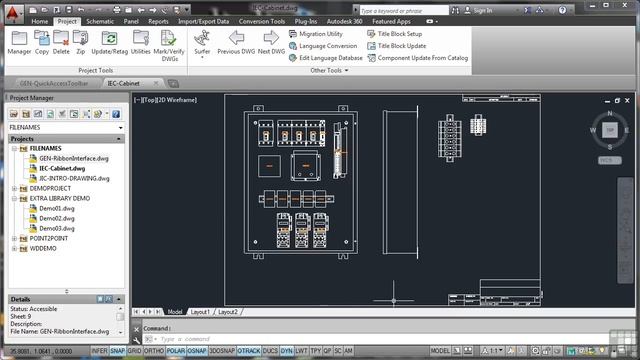
Task: Toggle ORTHO mode in status bar
Action: 154,351
